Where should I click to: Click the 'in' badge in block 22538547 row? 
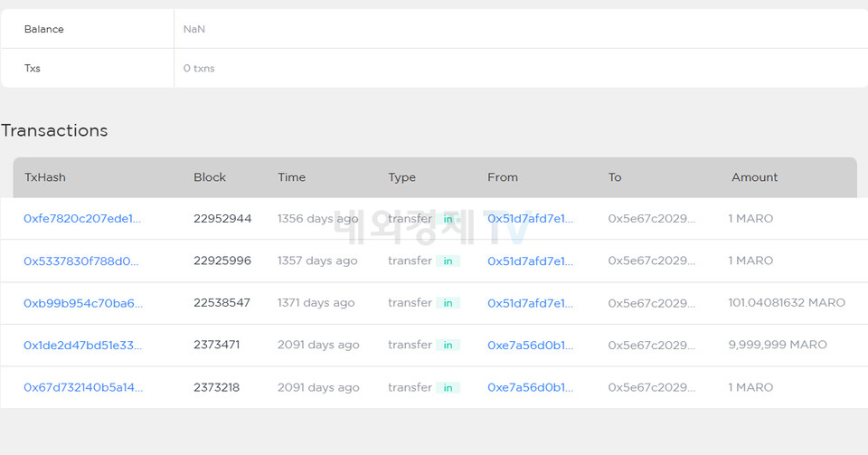point(448,303)
